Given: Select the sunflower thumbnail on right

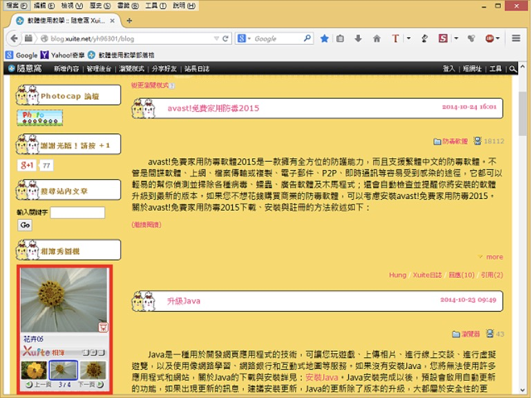Looking at the screenshot, I should 93,370.
